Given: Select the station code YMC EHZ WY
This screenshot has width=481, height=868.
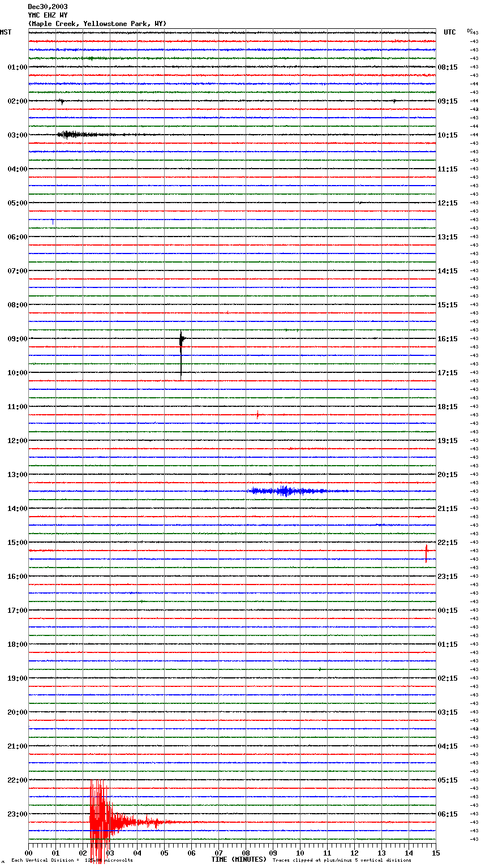Looking at the screenshot, I should tap(48, 15).
